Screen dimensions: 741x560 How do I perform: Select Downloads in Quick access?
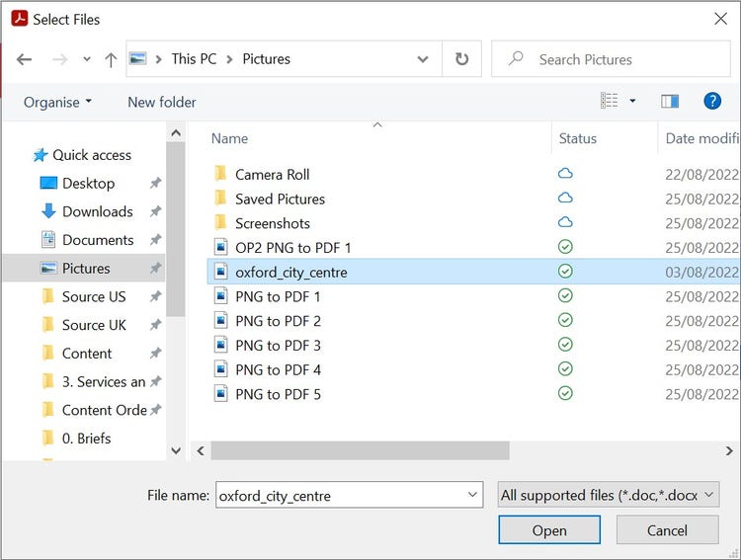pyautogui.click(x=97, y=211)
